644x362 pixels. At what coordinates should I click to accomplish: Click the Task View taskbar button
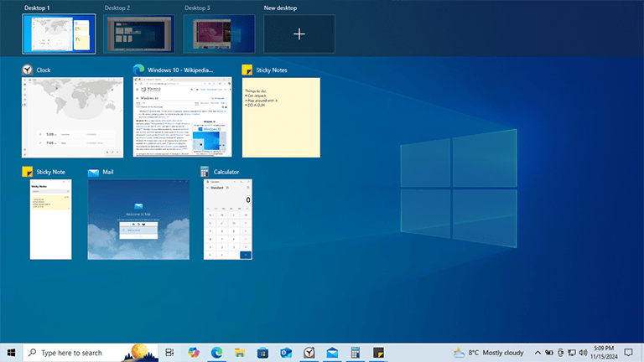[170, 353]
